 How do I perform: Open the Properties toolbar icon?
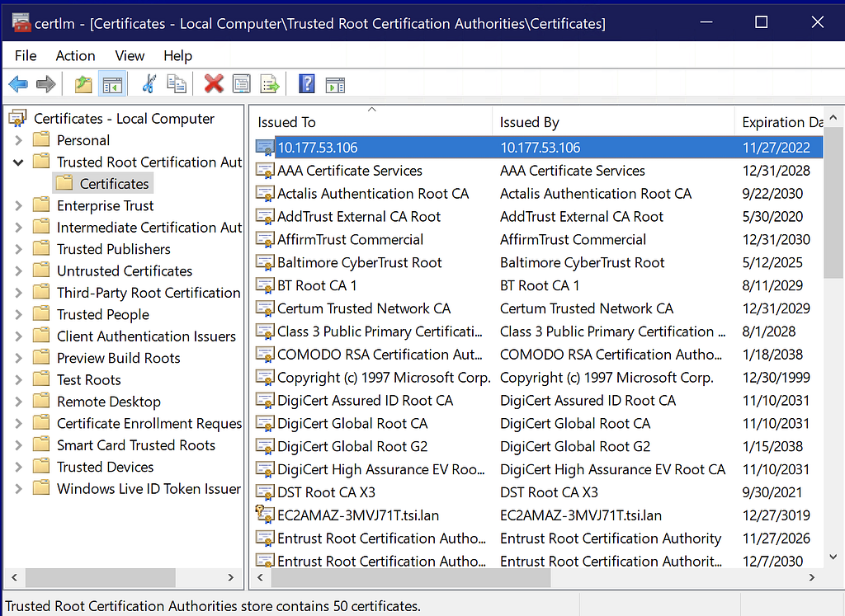pyautogui.click(x=242, y=84)
